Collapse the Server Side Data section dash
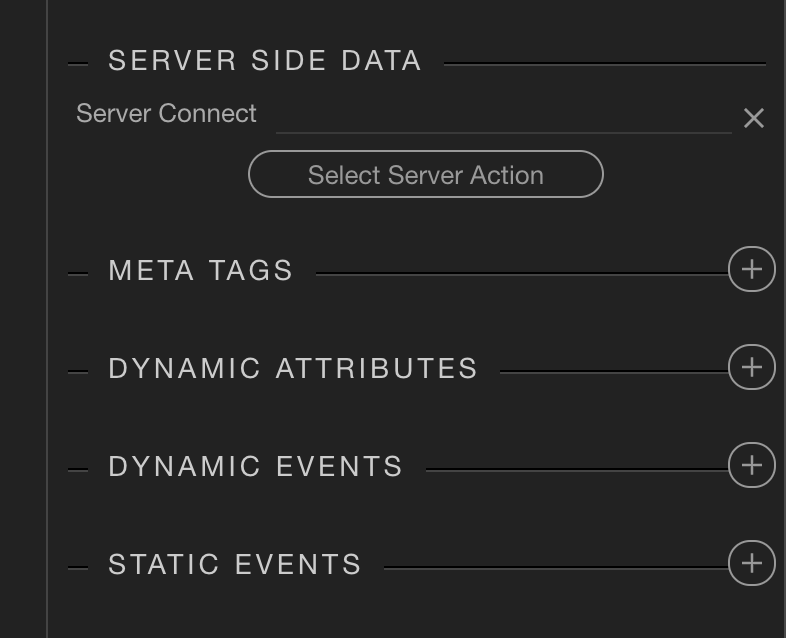Image resolution: width=786 pixels, height=638 pixels. (x=78, y=64)
